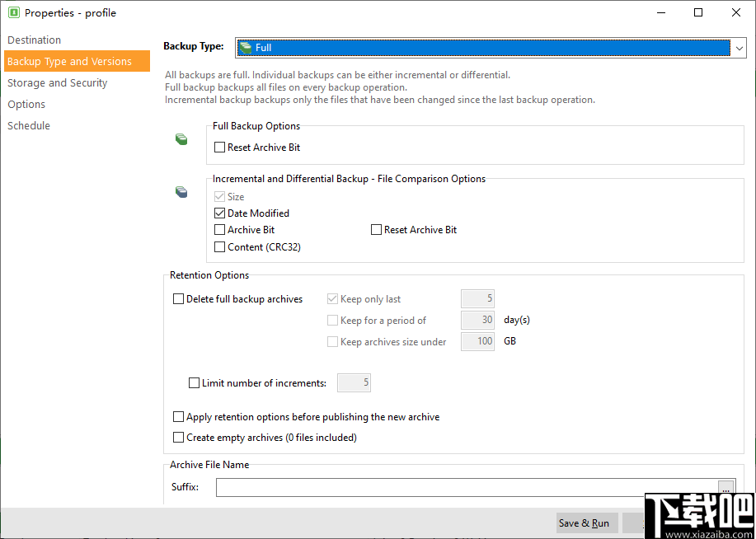Enable Delete full backup archives
The width and height of the screenshot is (756, 539).
pyautogui.click(x=179, y=299)
